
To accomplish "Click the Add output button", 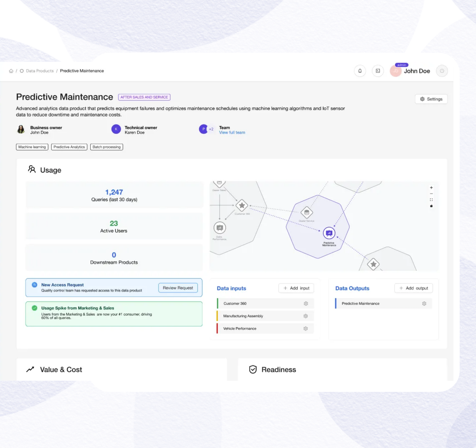I will click(413, 288).
